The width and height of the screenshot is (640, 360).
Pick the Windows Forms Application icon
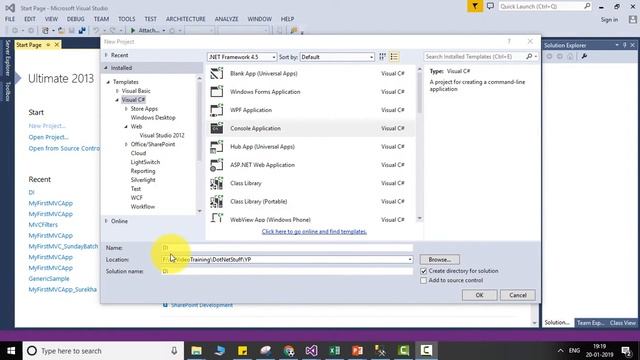217,91
